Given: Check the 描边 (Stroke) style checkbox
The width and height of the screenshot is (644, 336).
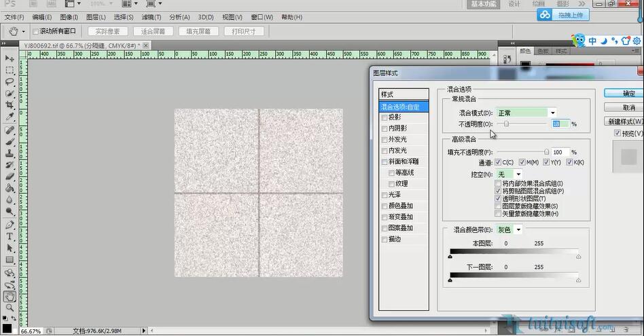Looking at the screenshot, I should 384,240.
